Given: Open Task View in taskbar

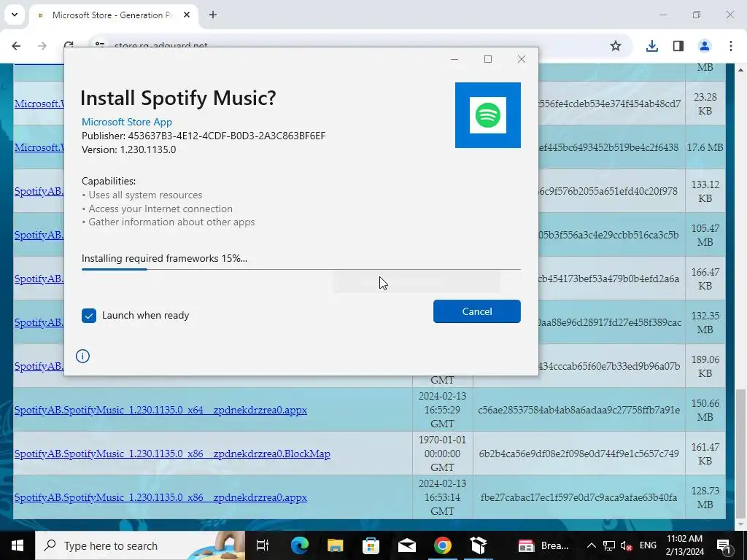Looking at the screenshot, I should click(x=263, y=545).
